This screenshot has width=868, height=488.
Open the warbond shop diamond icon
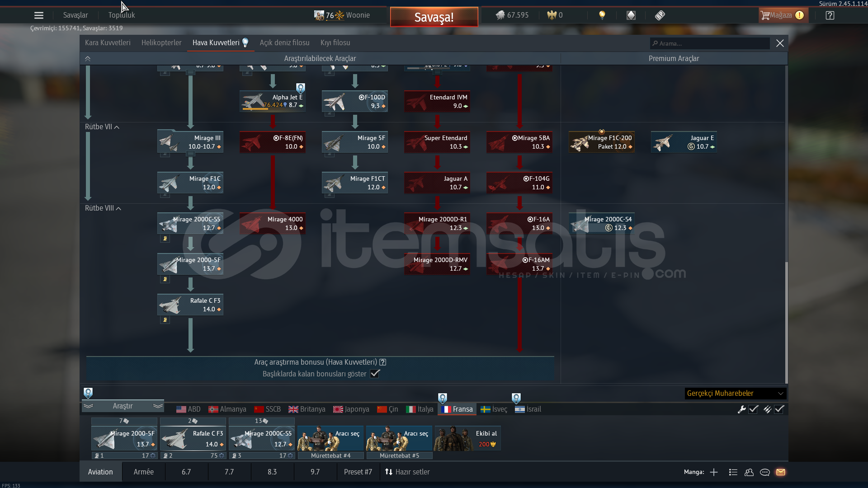(x=631, y=15)
